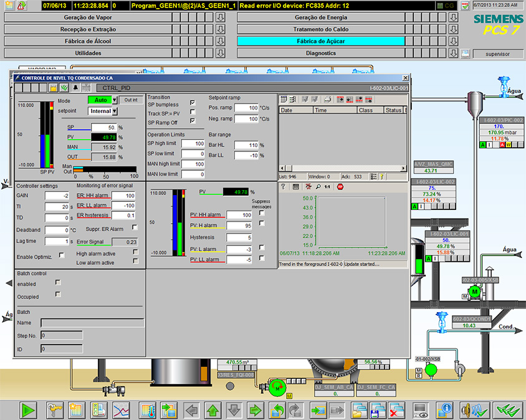Click the bell icon in faceplate toolbar
This screenshot has width=526, height=420.
click(75, 88)
